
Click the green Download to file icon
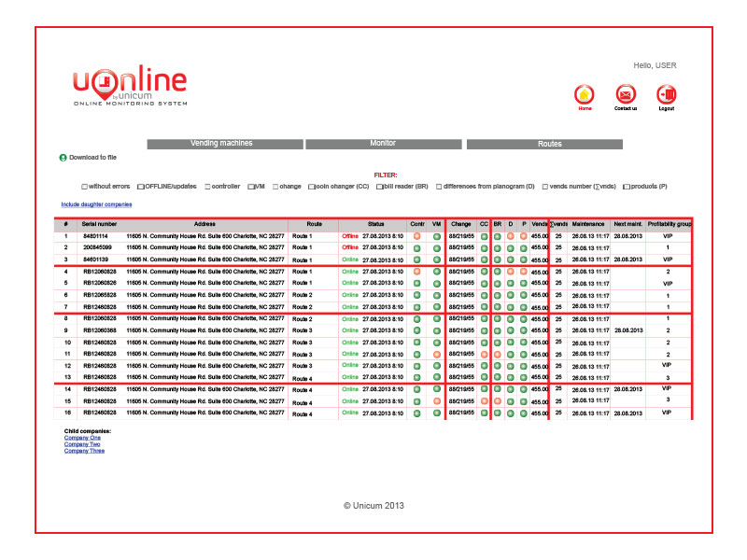63,158
